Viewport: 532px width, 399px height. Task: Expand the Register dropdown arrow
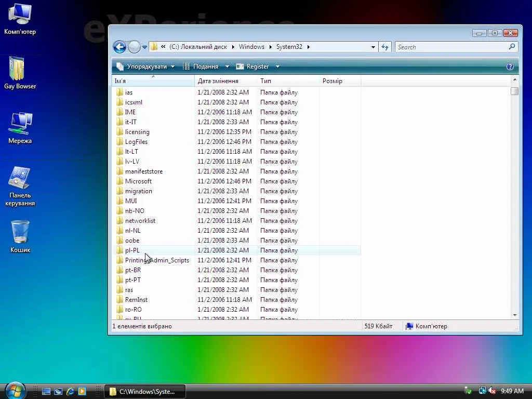coord(277,66)
